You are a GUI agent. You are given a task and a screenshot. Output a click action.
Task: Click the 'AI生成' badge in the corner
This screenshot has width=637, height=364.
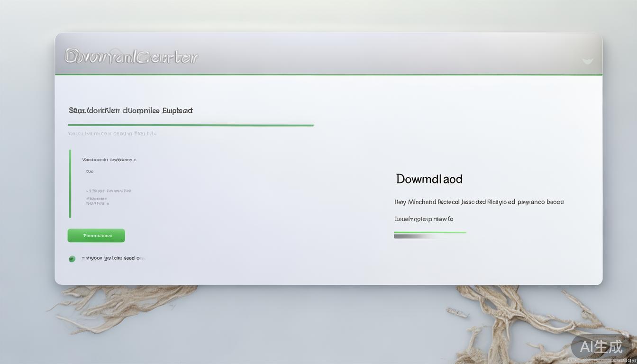pyautogui.click(x=601, y=347)
